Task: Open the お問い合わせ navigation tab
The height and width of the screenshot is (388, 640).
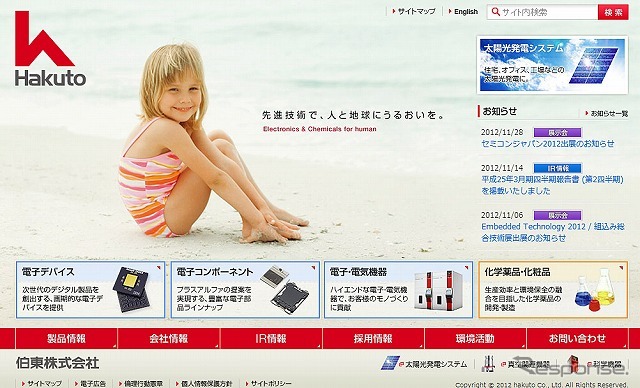Action: [577, 339]
